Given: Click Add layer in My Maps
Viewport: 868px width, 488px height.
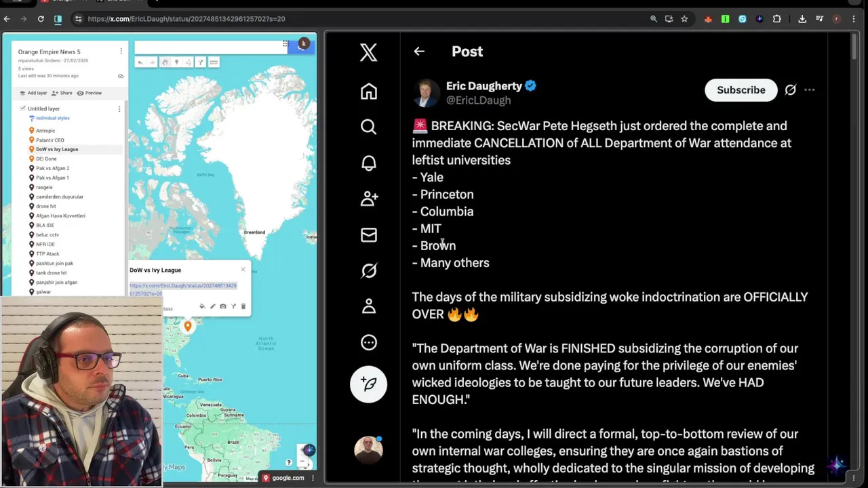Looking at the screenshot, I should coord(33,93).
